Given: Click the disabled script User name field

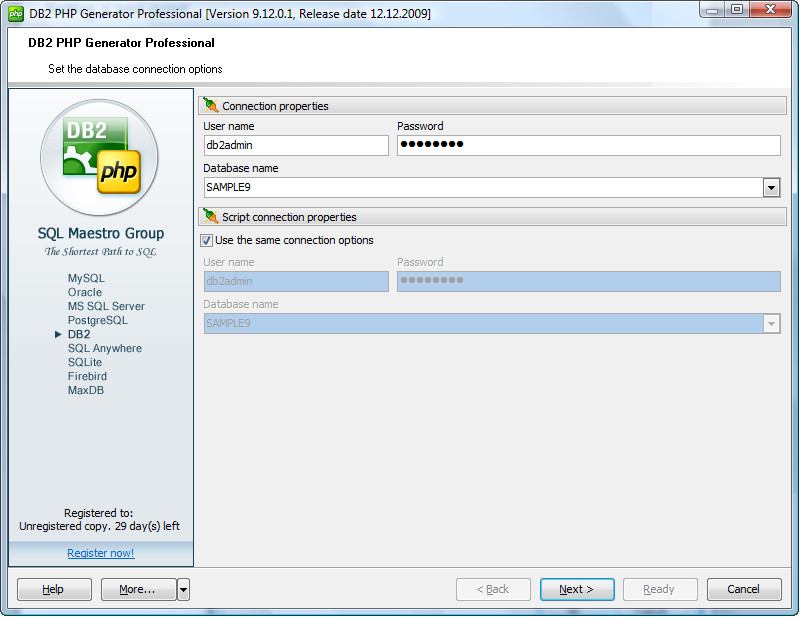Looking at the screenshot, I should [296, 282].
